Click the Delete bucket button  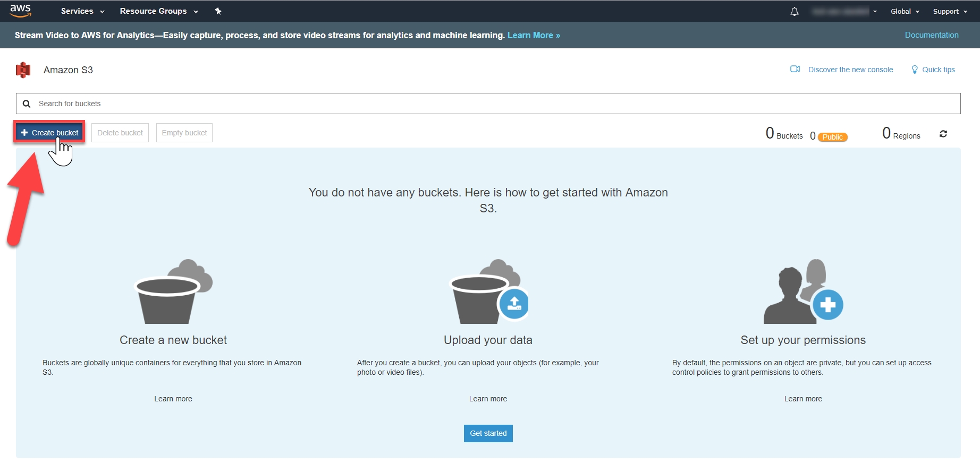pyautogui.click(x=120, y=133)
